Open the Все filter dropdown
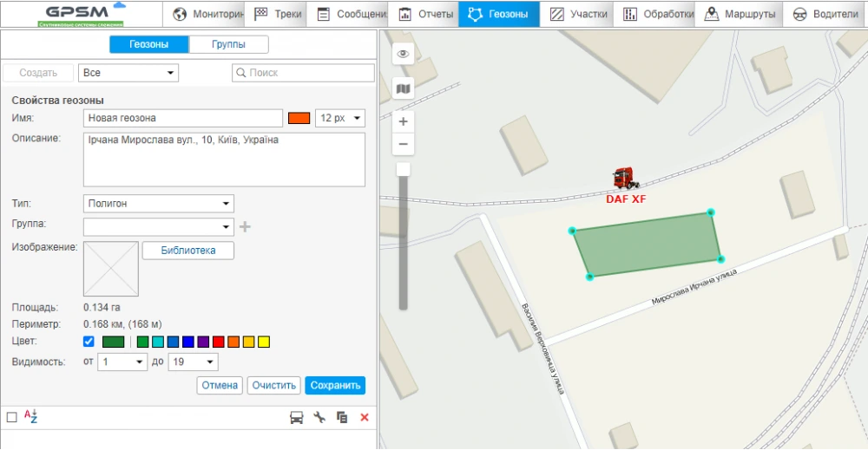The height and width of the screenshot is (450, 868). tap(128, 73)
